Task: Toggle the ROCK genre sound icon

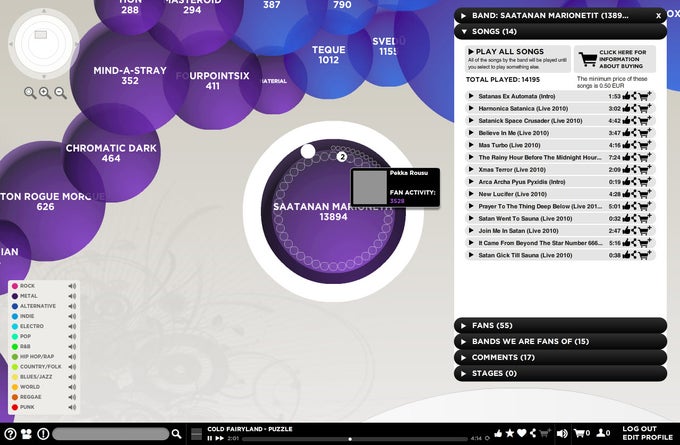Action: click(x=72, y=286)
